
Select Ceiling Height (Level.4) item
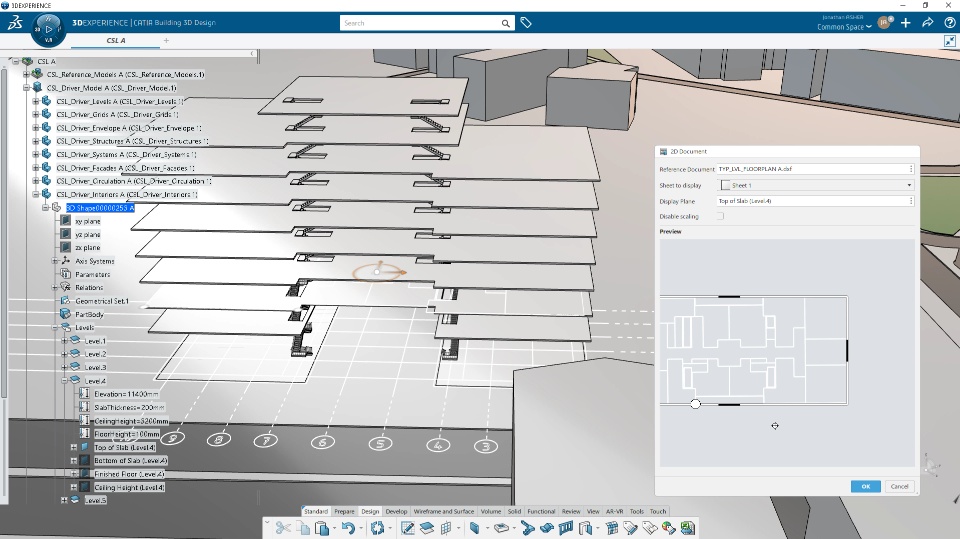[x=129, y=488]
